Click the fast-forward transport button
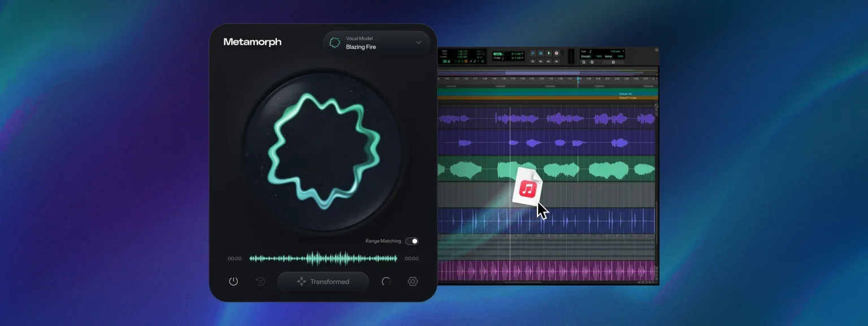This screenshot has height=326, width=868. pos(549,61)
